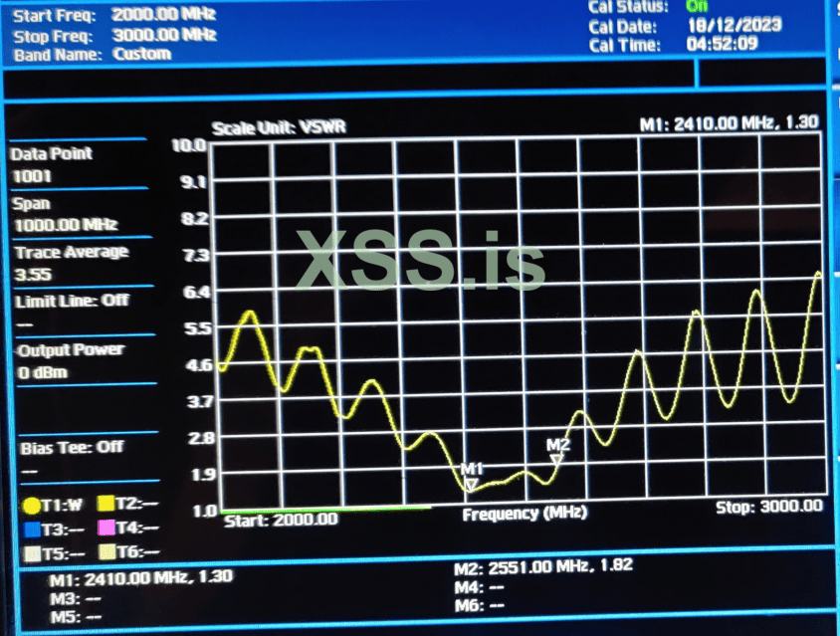The height and width of the screenshot is (636, 840).
Task: Select the Data Point value 1001
Action: (32, 176)
